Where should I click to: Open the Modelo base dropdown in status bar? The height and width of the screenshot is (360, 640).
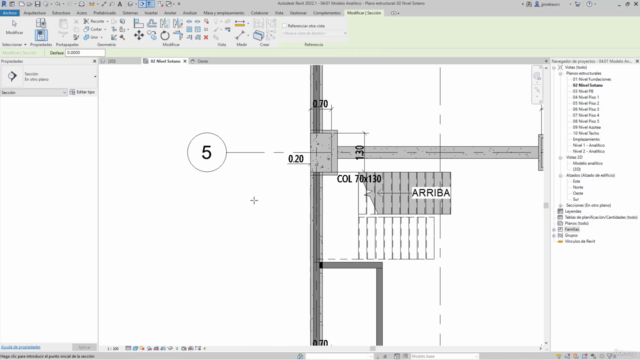click(444, 356)
